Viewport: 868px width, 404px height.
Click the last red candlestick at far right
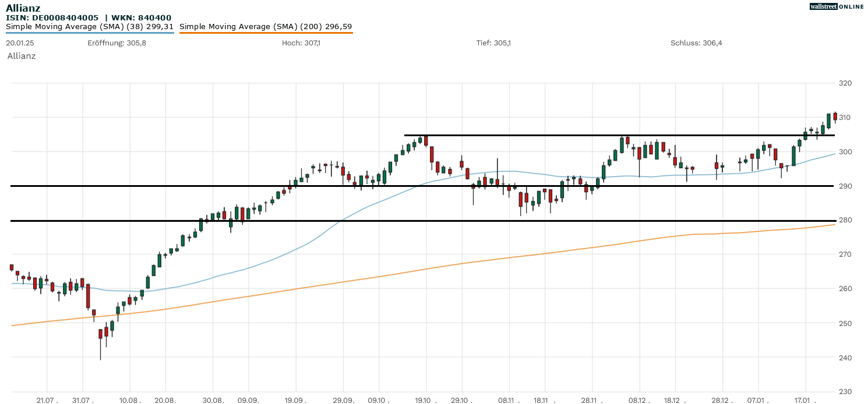point(835,116)
